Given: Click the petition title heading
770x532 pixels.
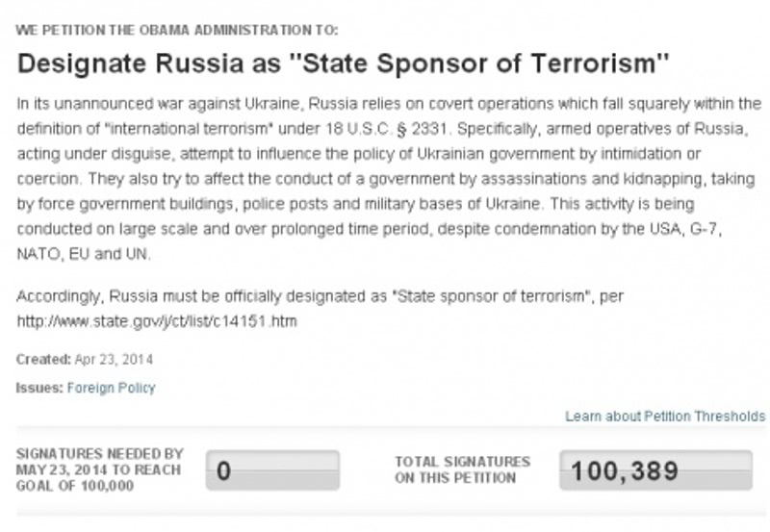Looking at the screenshot, I should click(x=344, y=63).
